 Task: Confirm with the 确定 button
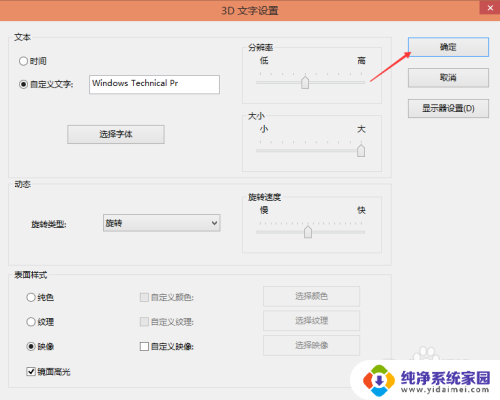coord(448,47)
